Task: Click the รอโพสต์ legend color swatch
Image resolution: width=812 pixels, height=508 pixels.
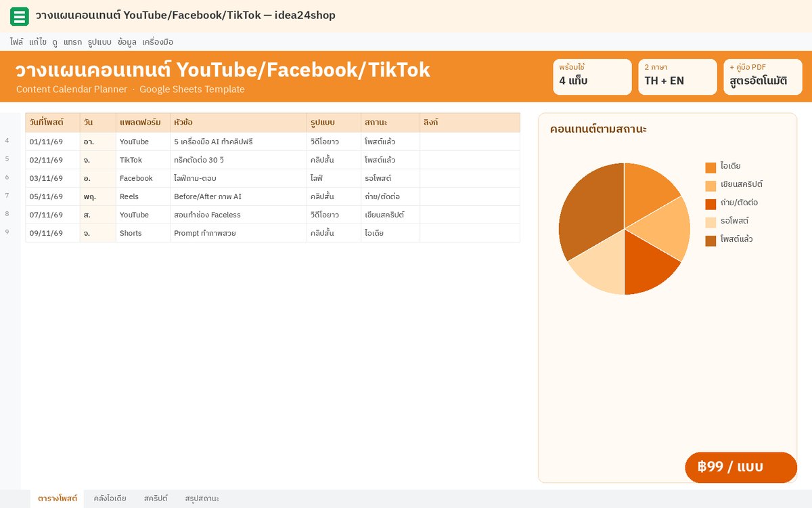Action: [710, 222]
